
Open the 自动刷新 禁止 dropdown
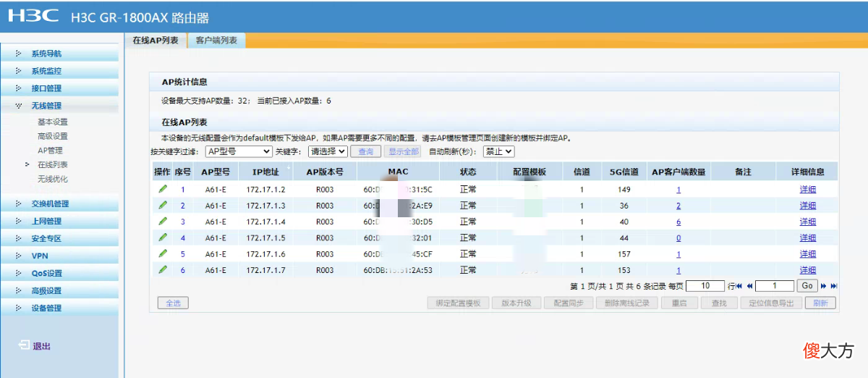click(x=499, y=151)
